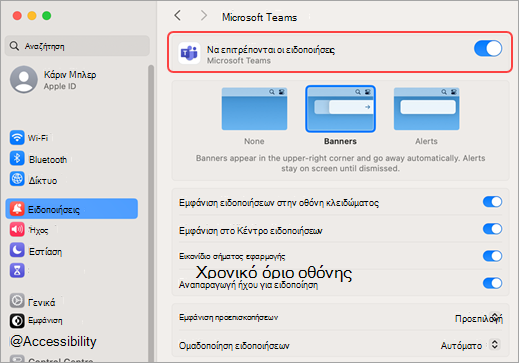Viewport: 519px width, 363px height.
Task: Toggle Να επιτρέπονται οι ειδοποιήσεις switch
Action: pos(488,49)
